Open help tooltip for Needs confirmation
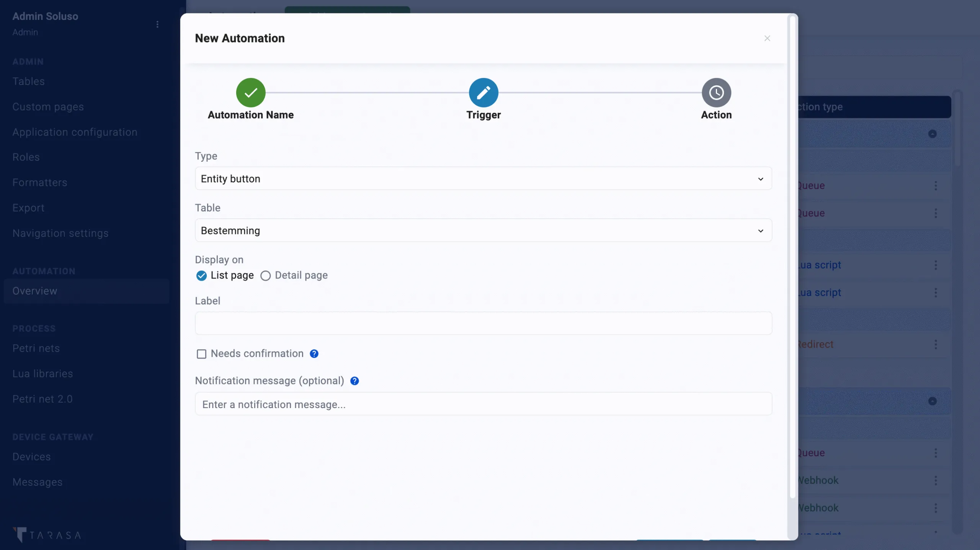Screen dimensions: 980x550 314,354
